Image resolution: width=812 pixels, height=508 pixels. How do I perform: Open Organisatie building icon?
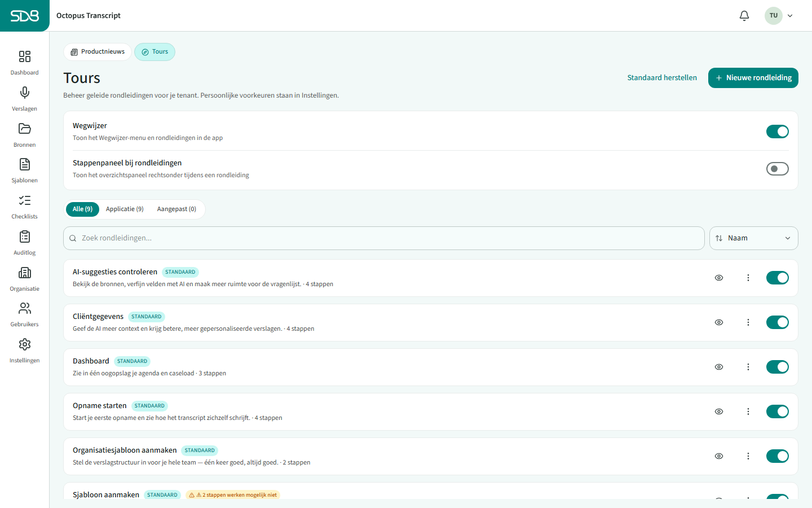[x=24, y=273]
